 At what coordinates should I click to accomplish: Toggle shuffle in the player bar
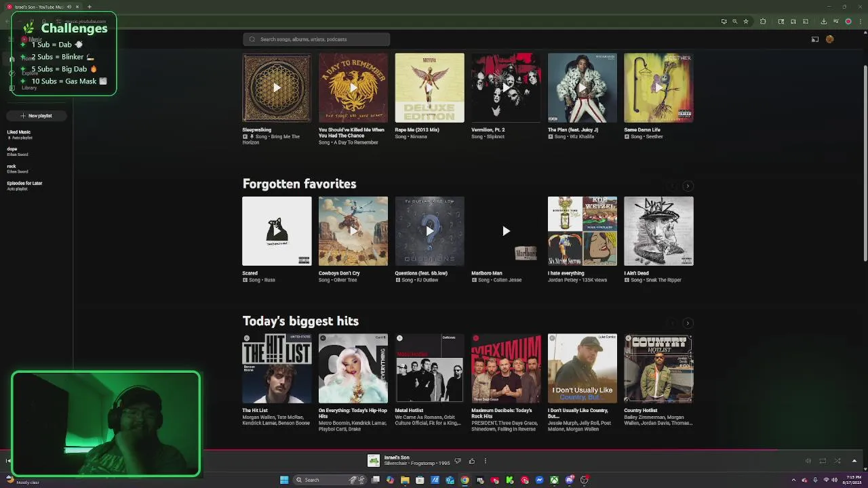point(837,461)
